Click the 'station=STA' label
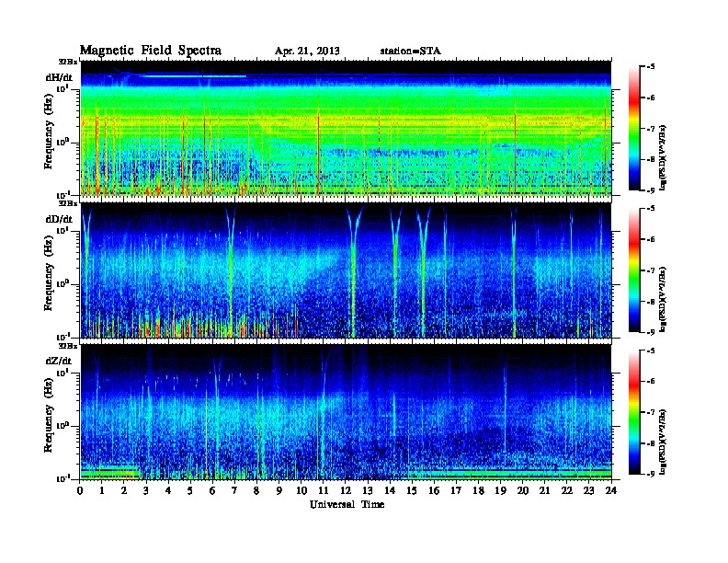The height and width of the screenshot is (563, 728). [411, 52]
